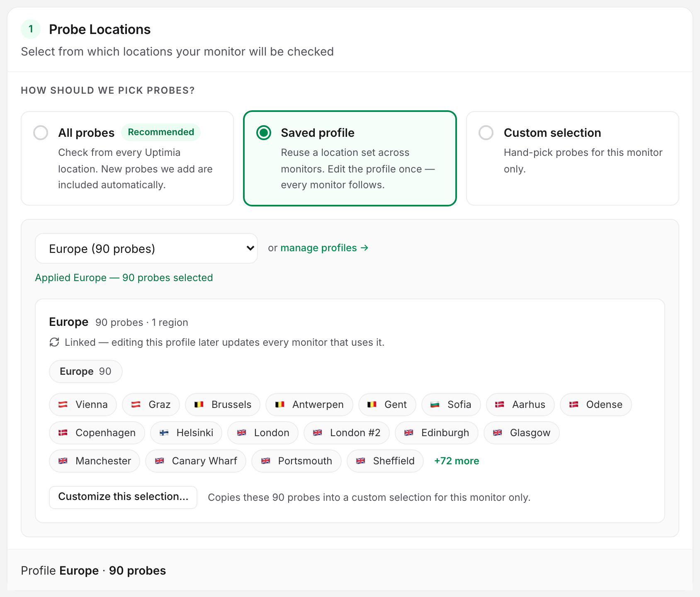Click the step 1 number badge

pos(31,29)
